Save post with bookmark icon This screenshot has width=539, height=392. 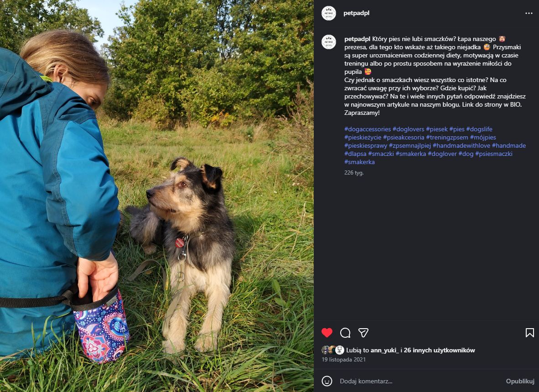point(530,333)
